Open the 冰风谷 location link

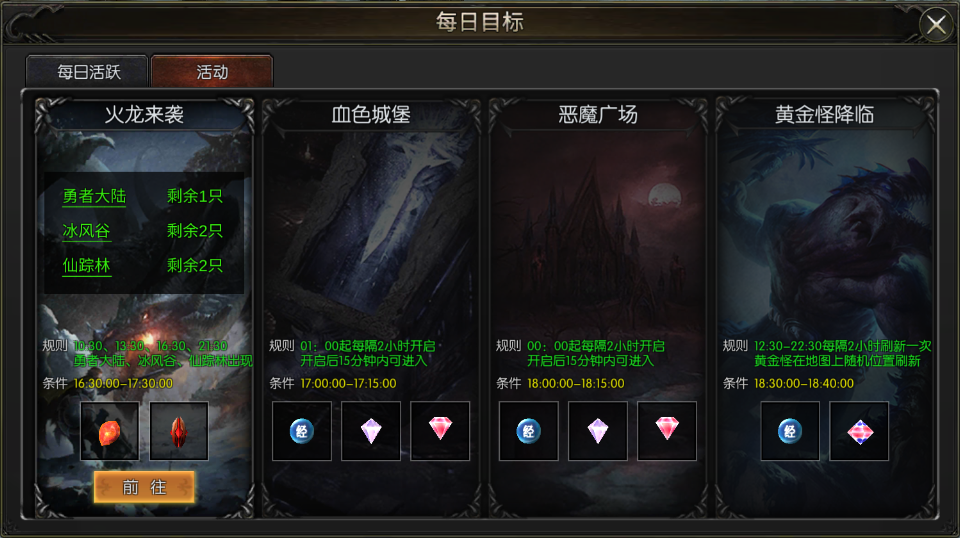click(x=86, y=231)
